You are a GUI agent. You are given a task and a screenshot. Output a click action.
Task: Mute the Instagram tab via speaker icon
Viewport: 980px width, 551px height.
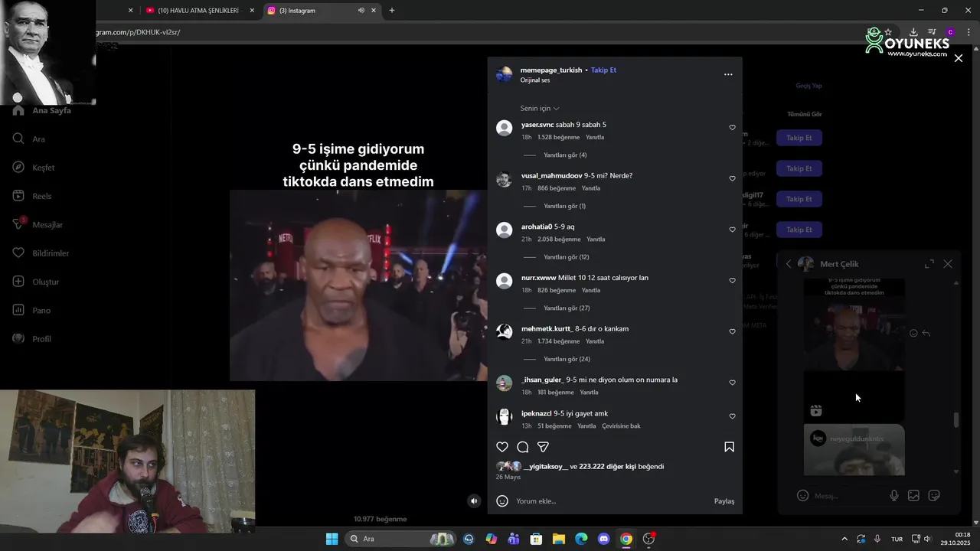click(x=361, y=11)
